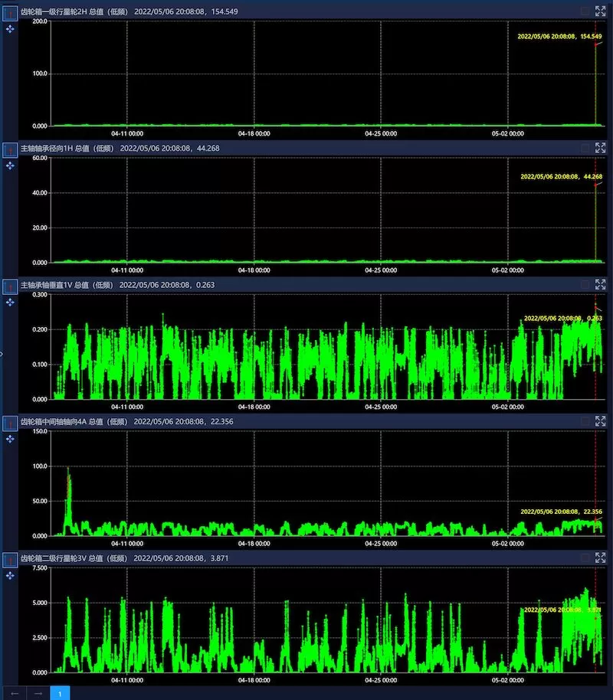The image size is (613, 700).
Task: Expand the collapsed left sidebar arrow
Action: pos(2,354)
